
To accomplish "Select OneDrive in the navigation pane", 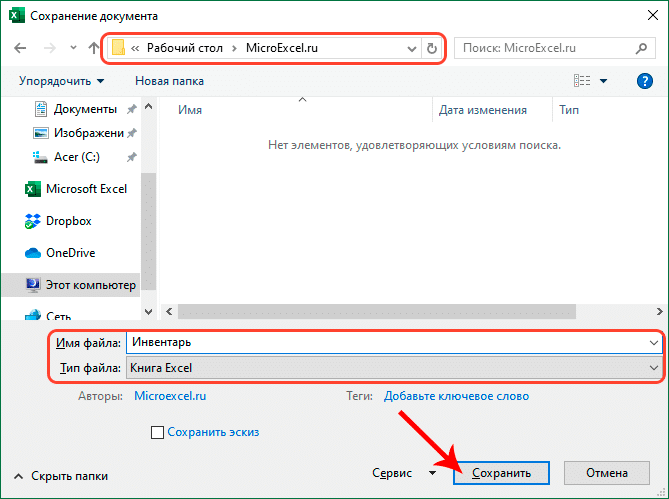I will coord(70,253).
